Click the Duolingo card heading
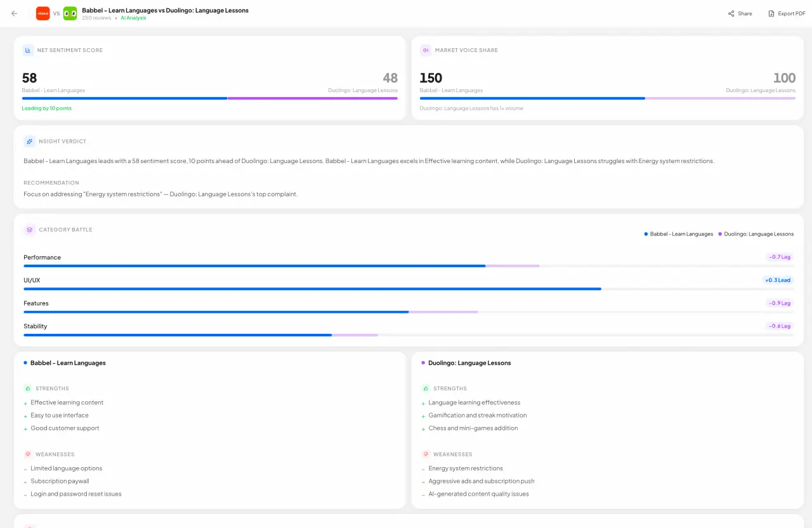812x528 pixels. 469,363
